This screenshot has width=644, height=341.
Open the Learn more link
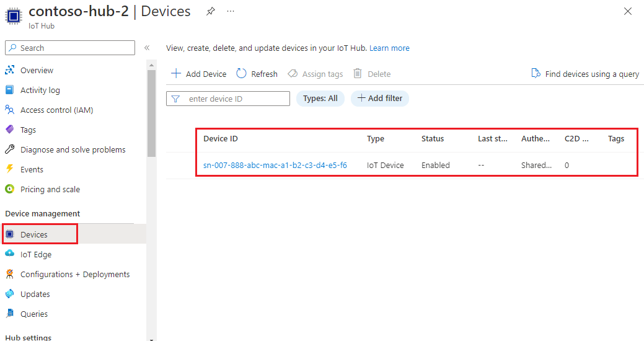[x=389, y=48]
